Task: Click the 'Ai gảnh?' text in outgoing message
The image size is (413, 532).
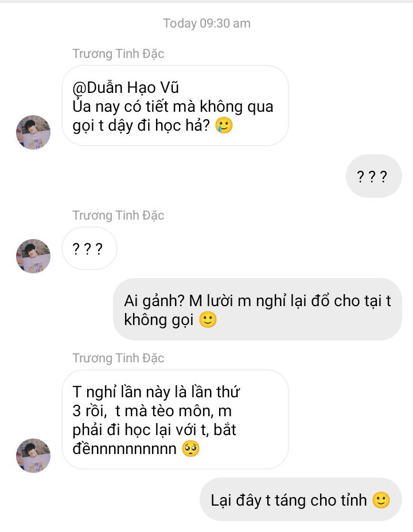Action: point(154,302)
